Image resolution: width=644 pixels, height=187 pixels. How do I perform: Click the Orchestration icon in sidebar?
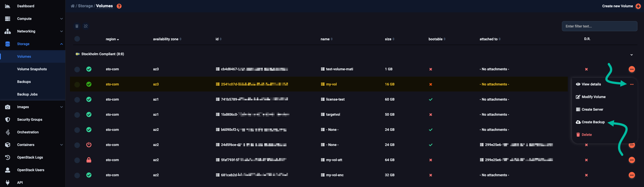pyautogui.click(x=7, y=132)
